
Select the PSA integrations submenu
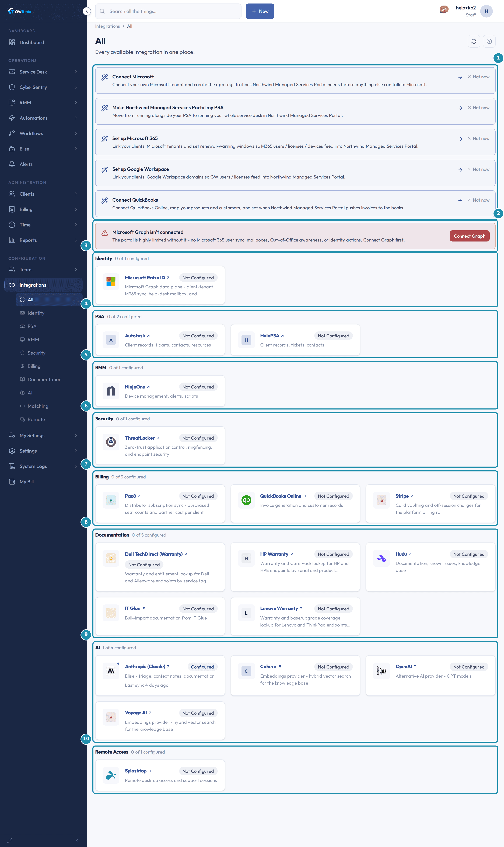pyautogui.click(x=49, y=326)
